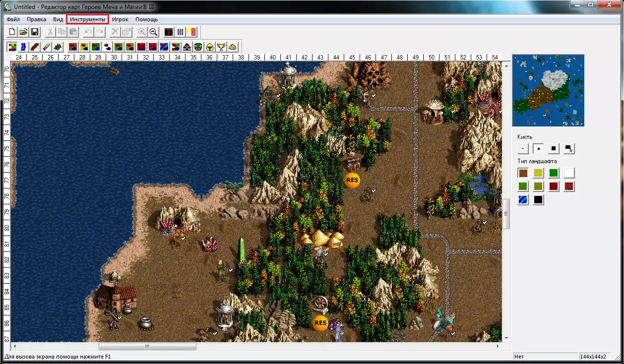Click the Paste clipboard icon
The image size is (624, 364).
tap(73, 32)
